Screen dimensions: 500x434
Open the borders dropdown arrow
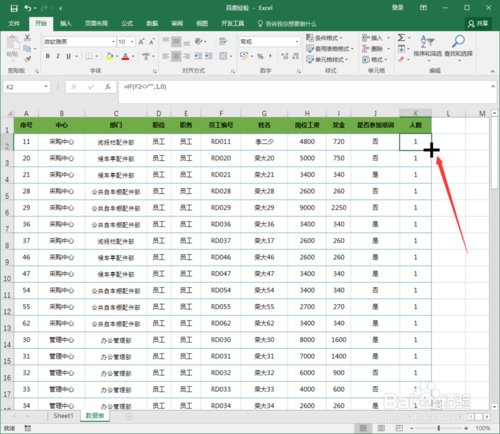97,56
